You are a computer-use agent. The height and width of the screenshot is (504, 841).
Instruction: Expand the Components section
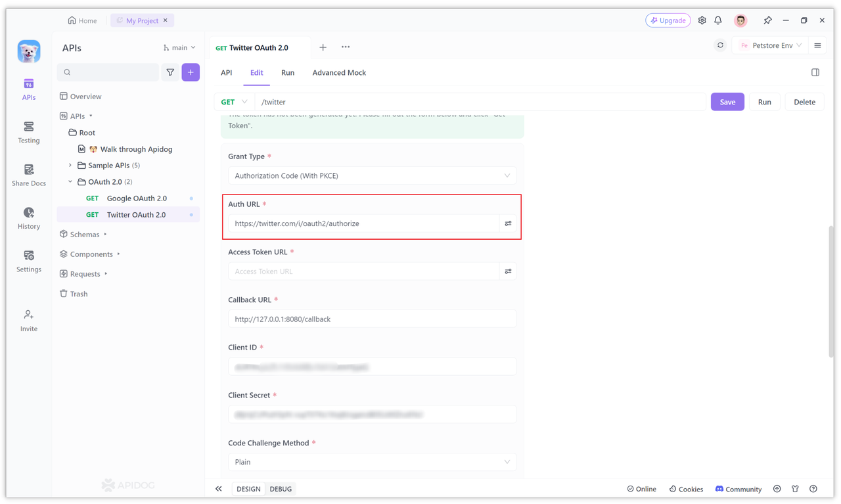[118, 254]
